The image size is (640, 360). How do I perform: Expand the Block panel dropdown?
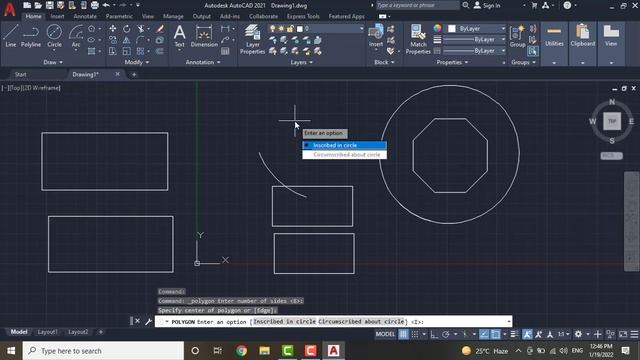click(x=384, y=62)
